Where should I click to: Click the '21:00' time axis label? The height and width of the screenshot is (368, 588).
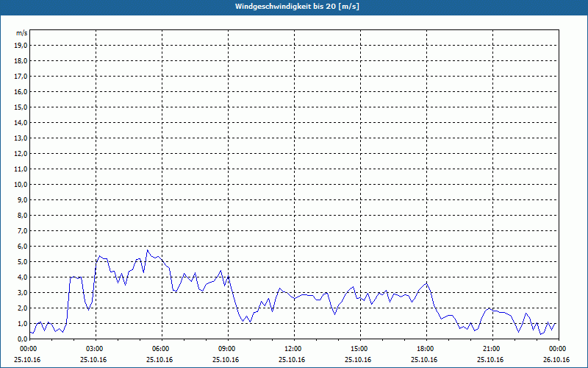point(492,349)
